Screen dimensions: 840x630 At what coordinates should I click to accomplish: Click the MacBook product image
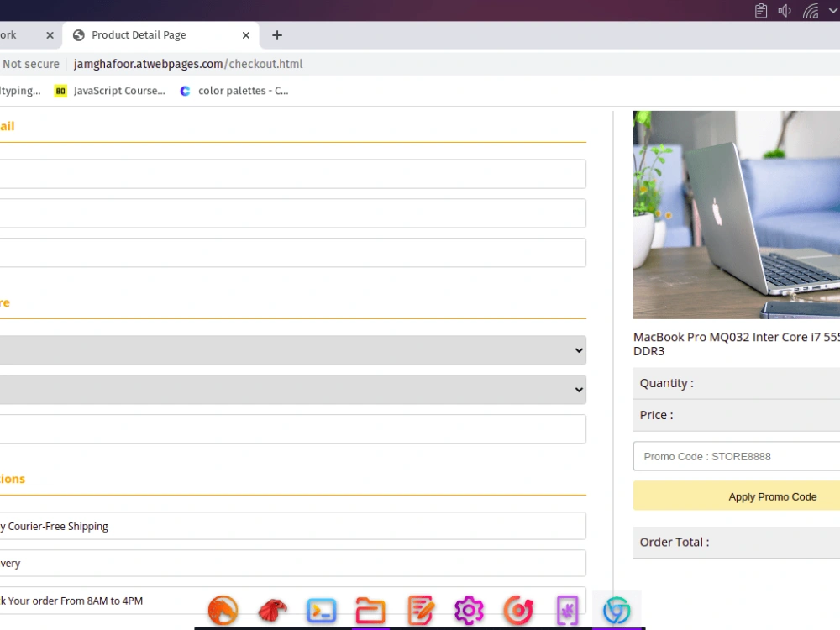(x=737, y=215)
